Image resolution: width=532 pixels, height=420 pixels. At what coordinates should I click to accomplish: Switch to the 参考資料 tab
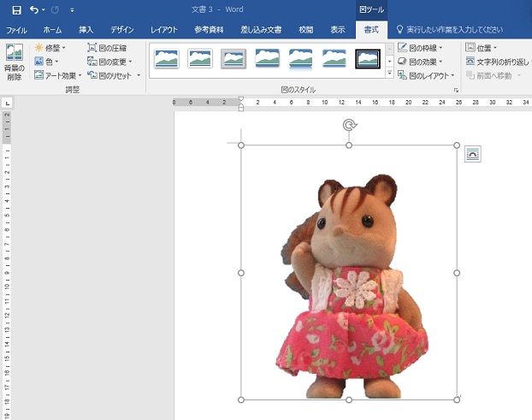coord(209,30)
